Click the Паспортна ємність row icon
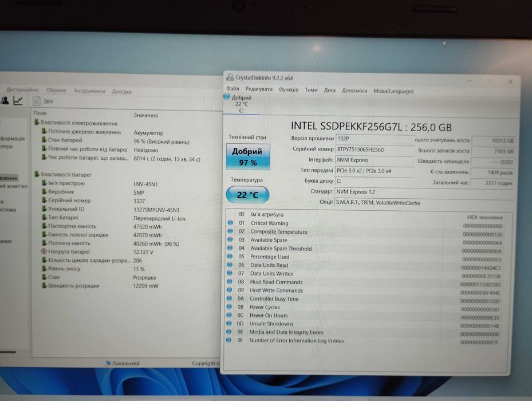Screen dimensions: 532x401 click(44, 226)
